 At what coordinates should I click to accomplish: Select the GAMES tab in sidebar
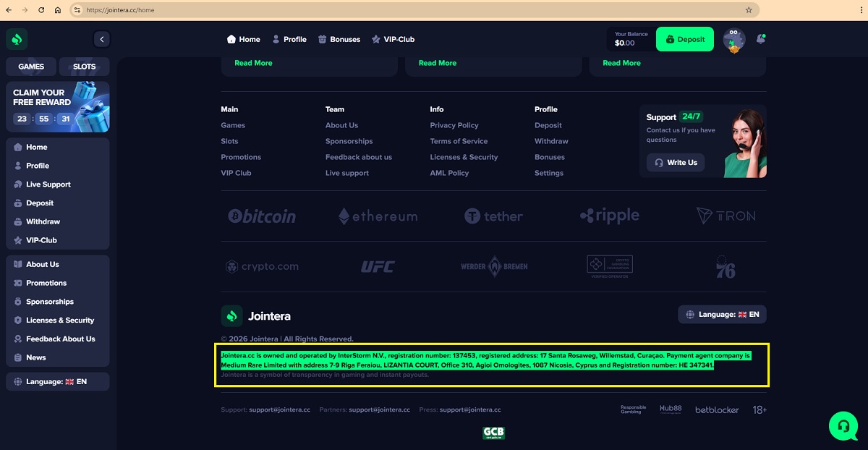point(31,67)
